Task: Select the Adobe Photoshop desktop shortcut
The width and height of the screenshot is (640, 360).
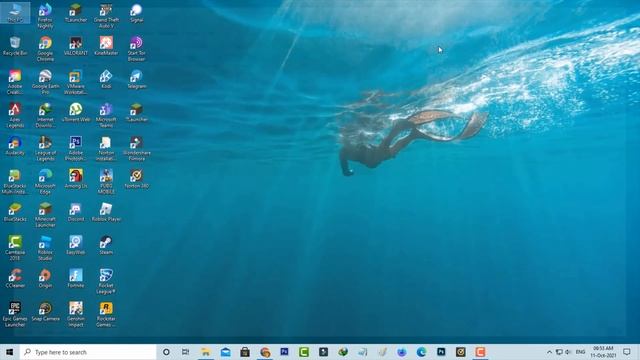Action: pyautogui.click(x=76, y=149)
